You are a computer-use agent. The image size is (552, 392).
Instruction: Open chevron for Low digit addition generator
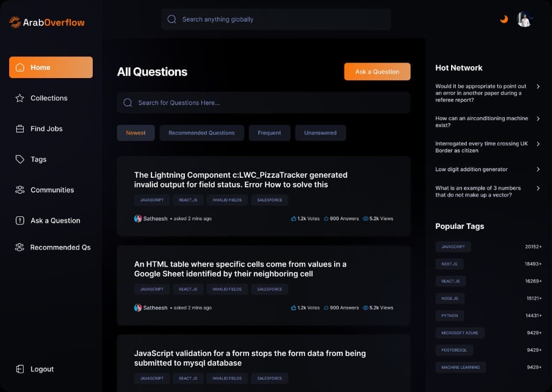538,169
